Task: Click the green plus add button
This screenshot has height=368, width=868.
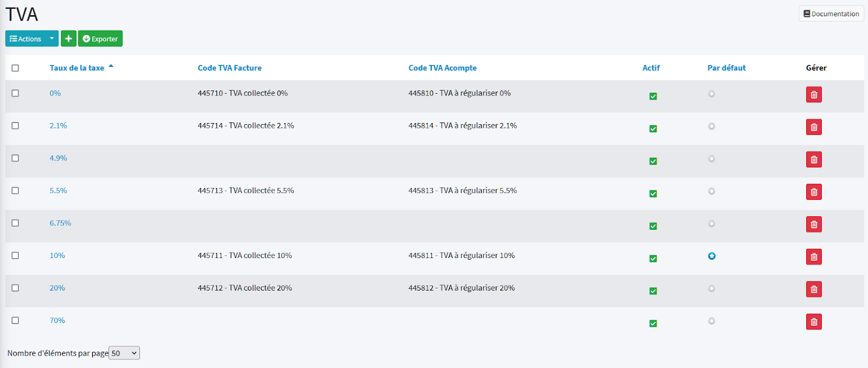Action: click(68, 38)
